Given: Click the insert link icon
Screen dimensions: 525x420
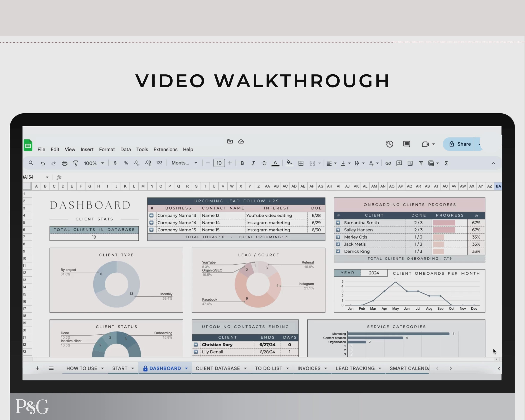Looking at the screenshot, I should tap(388, 163).
